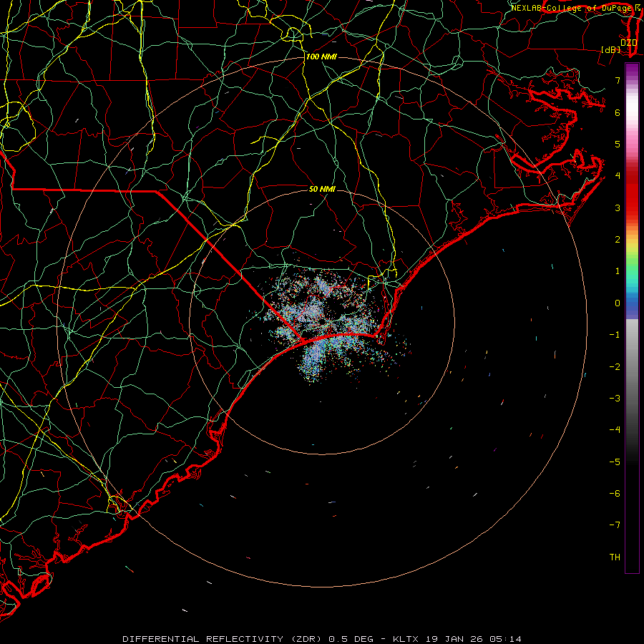Click the "0" value on the dB scale
Screen dimensions: 644x644
pos(618,303)
